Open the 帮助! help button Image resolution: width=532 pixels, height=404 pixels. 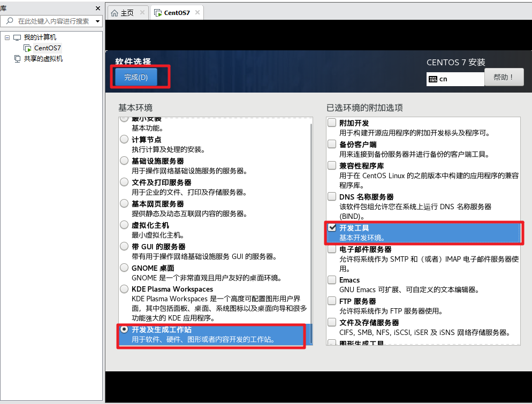click(504, 77)
